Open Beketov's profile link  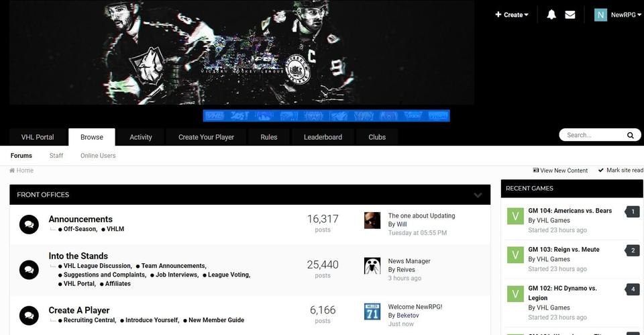tap(408, 316)
